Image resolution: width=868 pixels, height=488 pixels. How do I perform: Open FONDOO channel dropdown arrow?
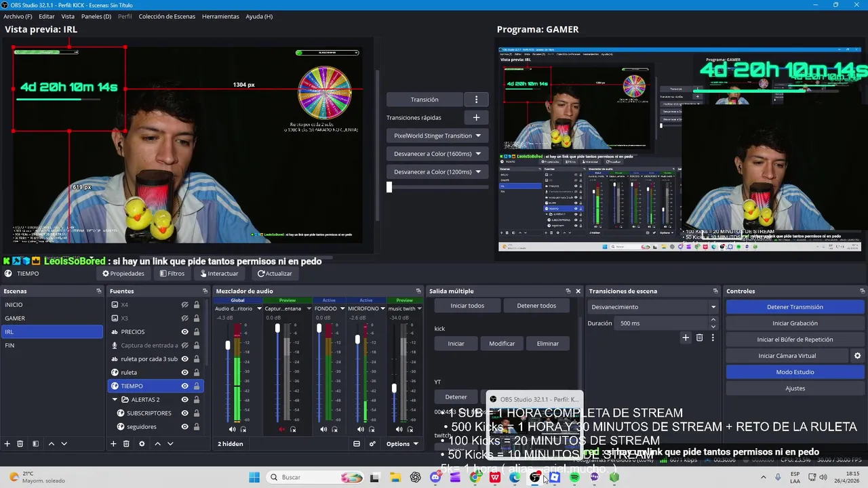pyautogui.click(x=342, y=308)
